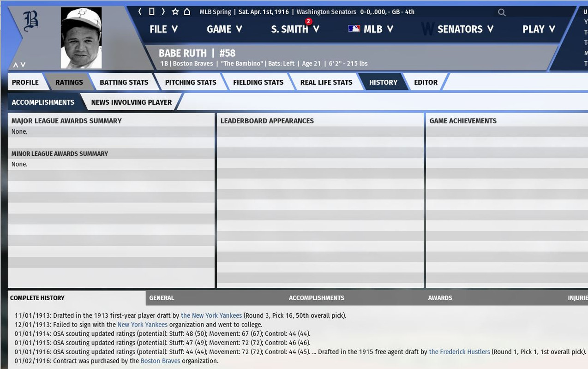Follow New York Yankees link in failed-to-sign entry

[x=143, y=325]
